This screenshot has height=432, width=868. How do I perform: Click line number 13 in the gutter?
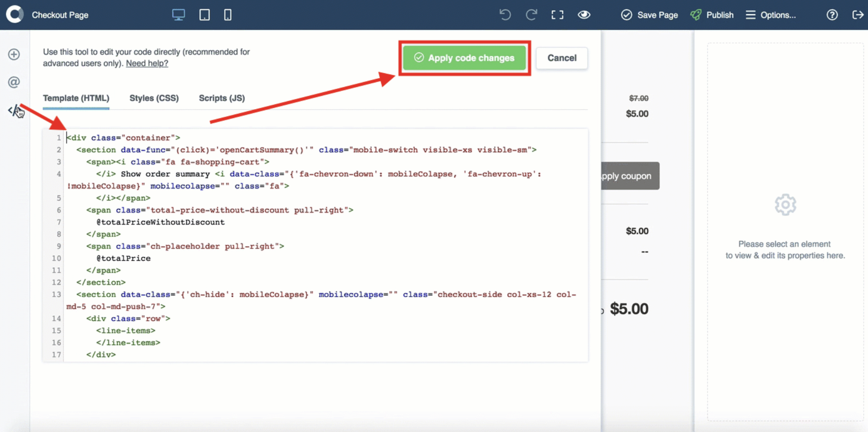point(56,294)
